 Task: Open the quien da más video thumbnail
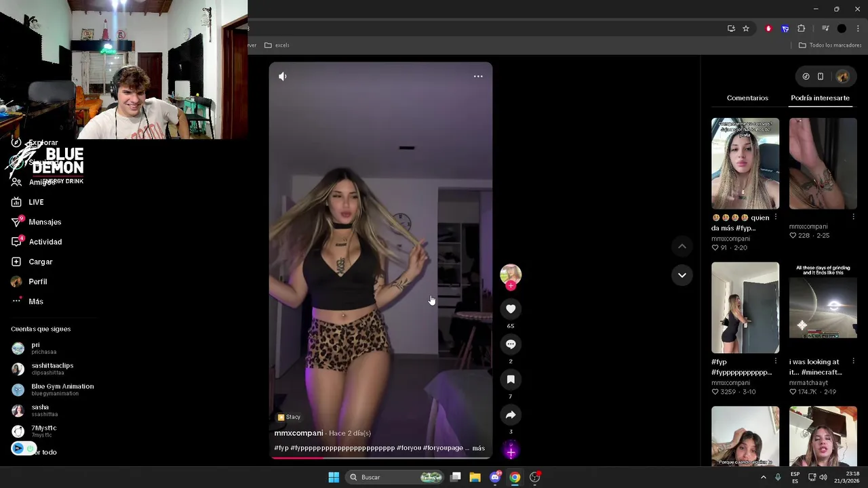pos(745,163)
